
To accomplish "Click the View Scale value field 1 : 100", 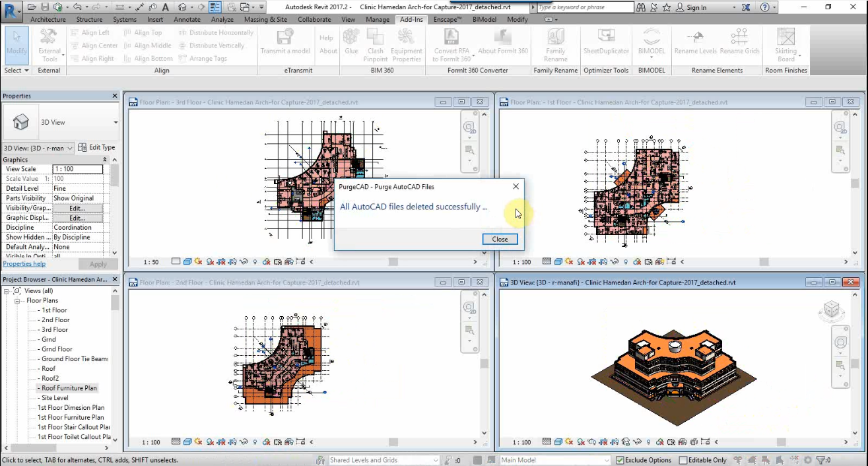I will [77, 169].
